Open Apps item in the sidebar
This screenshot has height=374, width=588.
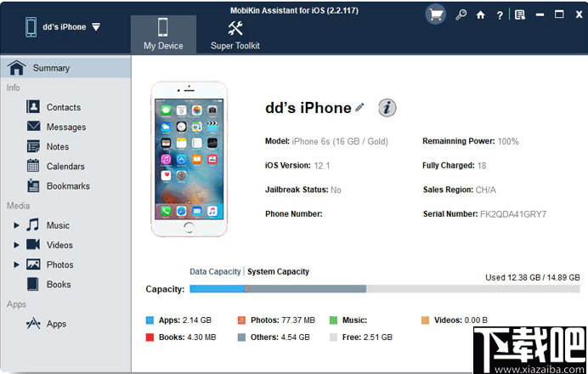tap(56, 324)
